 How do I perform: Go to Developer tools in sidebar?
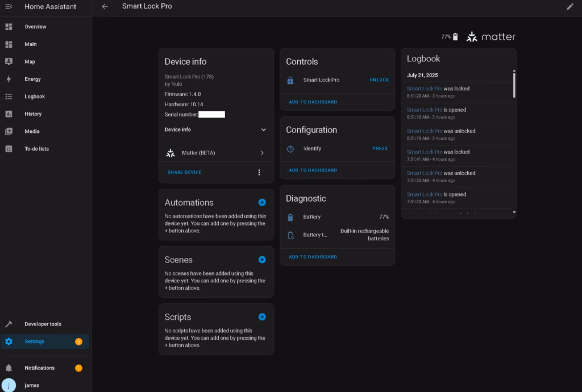point(43,324)
